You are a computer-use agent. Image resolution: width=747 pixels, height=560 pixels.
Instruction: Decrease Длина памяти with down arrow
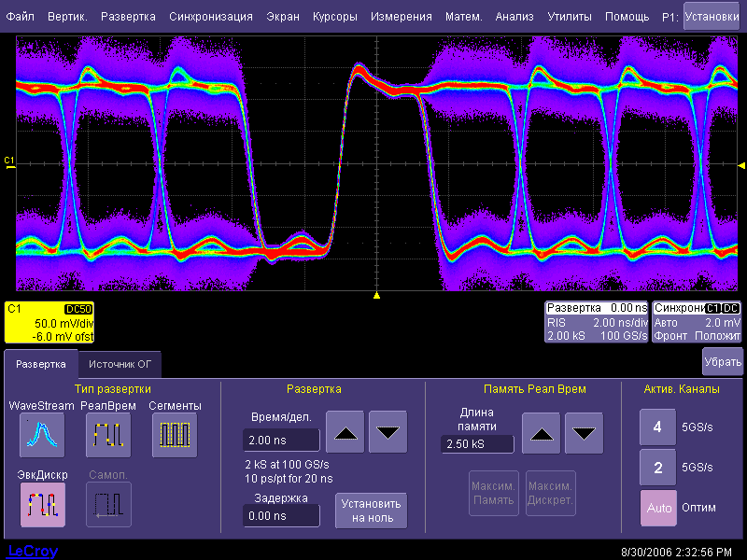(585, 433)
